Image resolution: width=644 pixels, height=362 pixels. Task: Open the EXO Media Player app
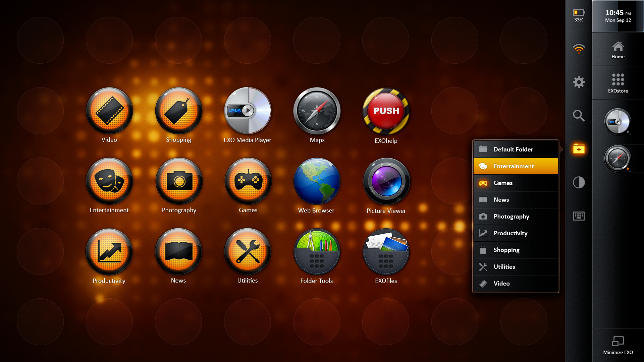[x=248, y=111]
